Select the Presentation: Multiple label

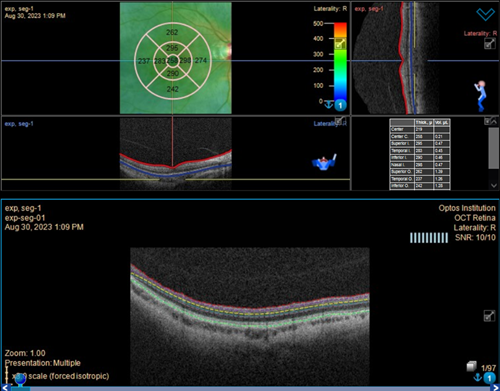click(43, 363)
